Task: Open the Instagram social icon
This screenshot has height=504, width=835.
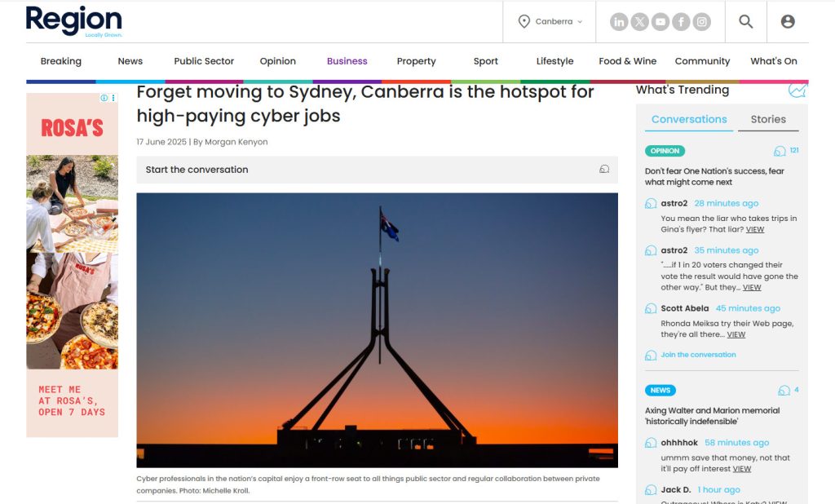Action: point(702,22)
